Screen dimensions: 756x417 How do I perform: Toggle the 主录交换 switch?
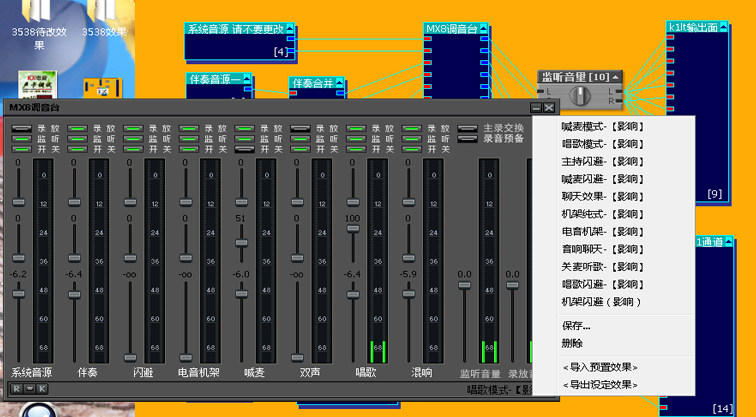[467, 129]
